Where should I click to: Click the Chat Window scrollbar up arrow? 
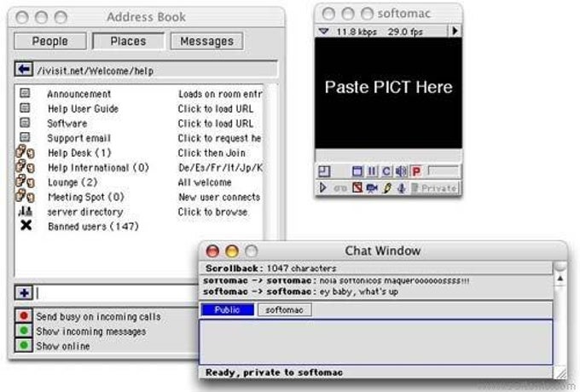(560, 278)
